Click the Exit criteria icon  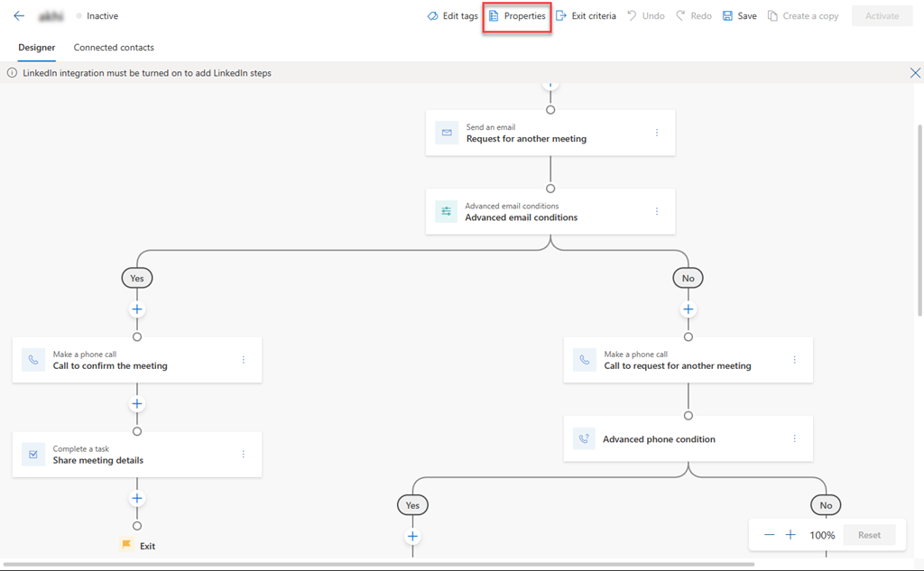(x=560, y=15)
